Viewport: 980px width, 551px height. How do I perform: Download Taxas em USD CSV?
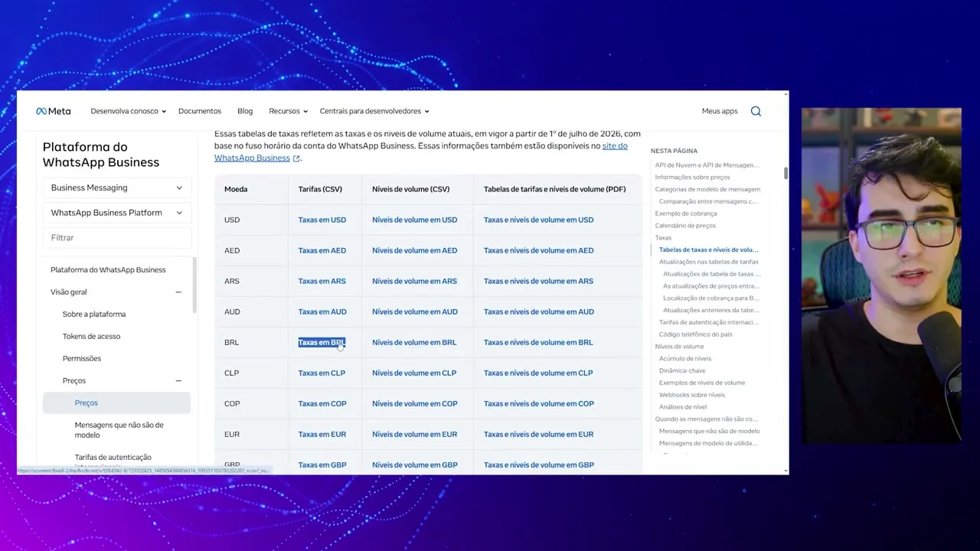click(x=322, y=220)
